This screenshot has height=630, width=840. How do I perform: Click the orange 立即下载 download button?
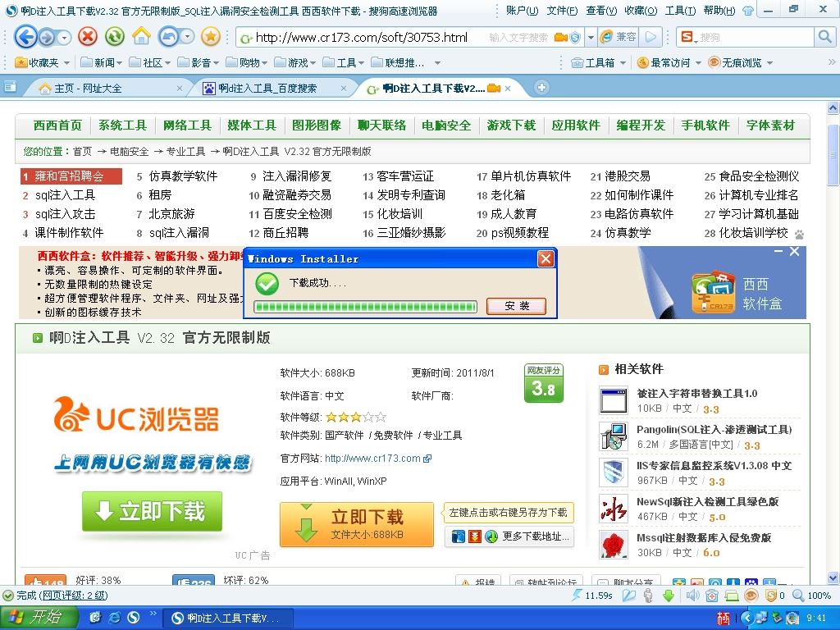click(357, 524)
